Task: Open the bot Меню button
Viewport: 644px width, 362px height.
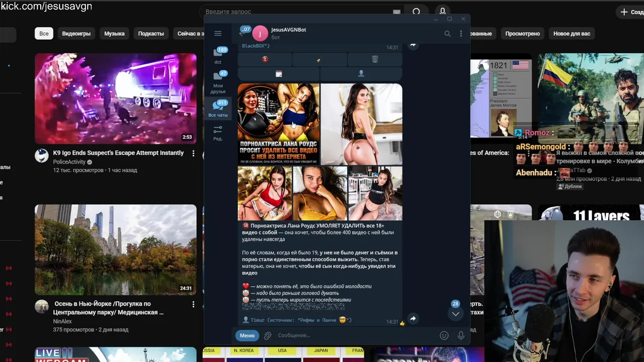Action: coord(247,335)
